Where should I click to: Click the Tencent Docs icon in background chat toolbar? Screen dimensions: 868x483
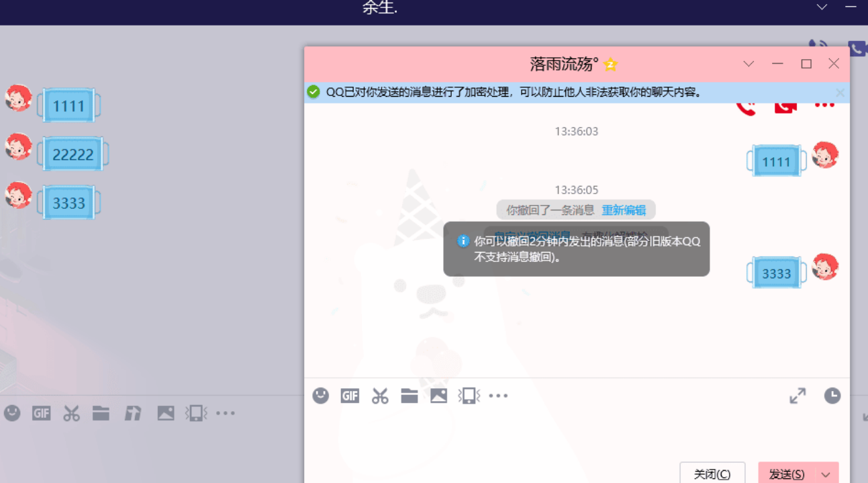[133, 413]
